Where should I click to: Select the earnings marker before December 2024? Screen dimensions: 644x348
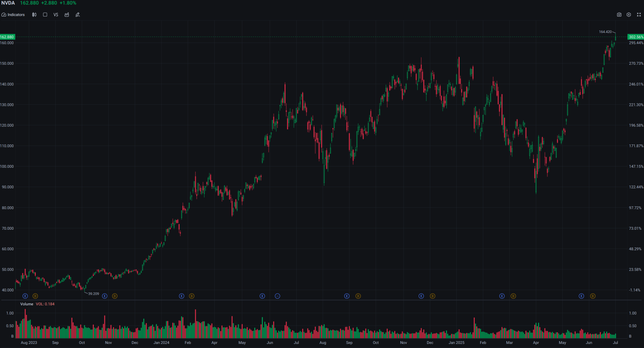point(421,296)
